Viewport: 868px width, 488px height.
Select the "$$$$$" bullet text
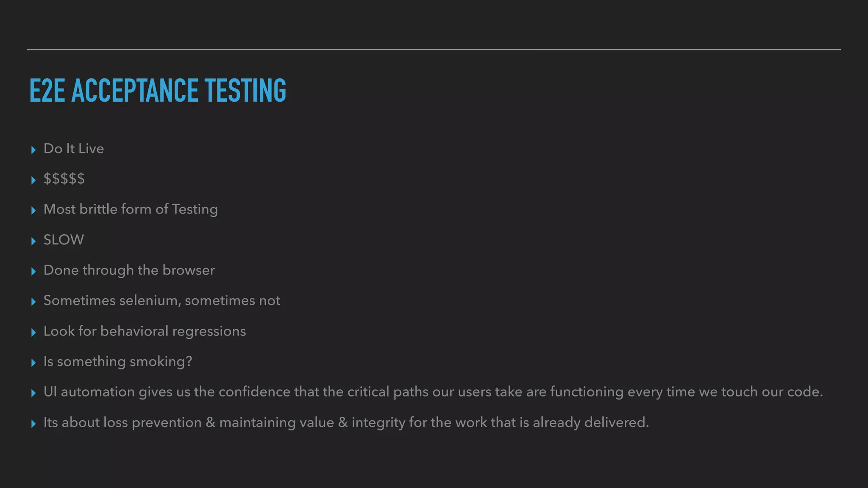tap(64, 179)
